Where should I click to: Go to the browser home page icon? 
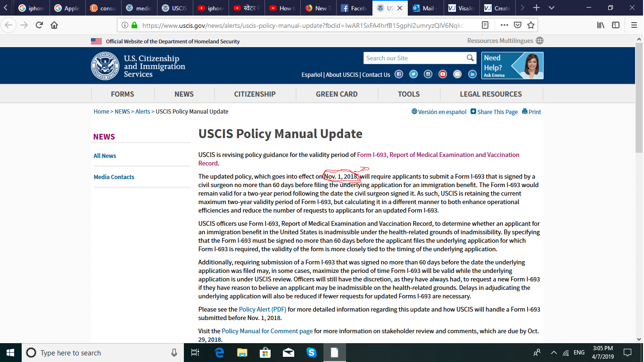pos(54,25)
